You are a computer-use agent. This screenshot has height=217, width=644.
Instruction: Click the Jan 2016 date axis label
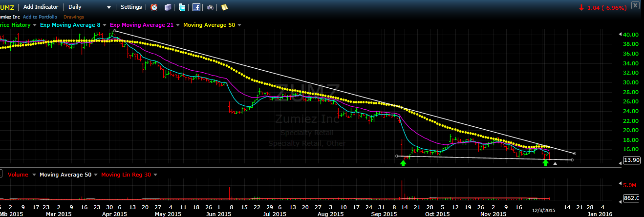pyautogui.click(x=600, y=214)
